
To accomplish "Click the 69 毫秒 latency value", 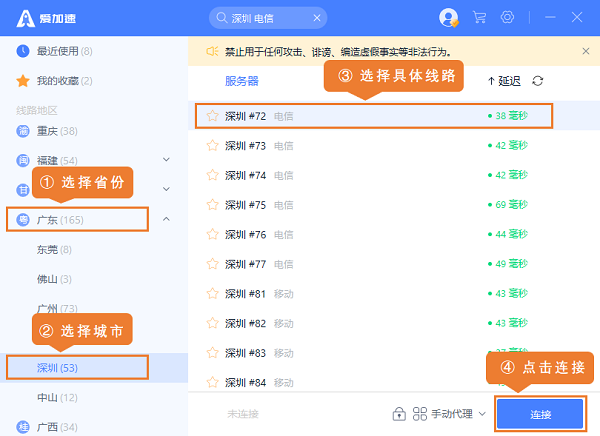I will point(512,204).
